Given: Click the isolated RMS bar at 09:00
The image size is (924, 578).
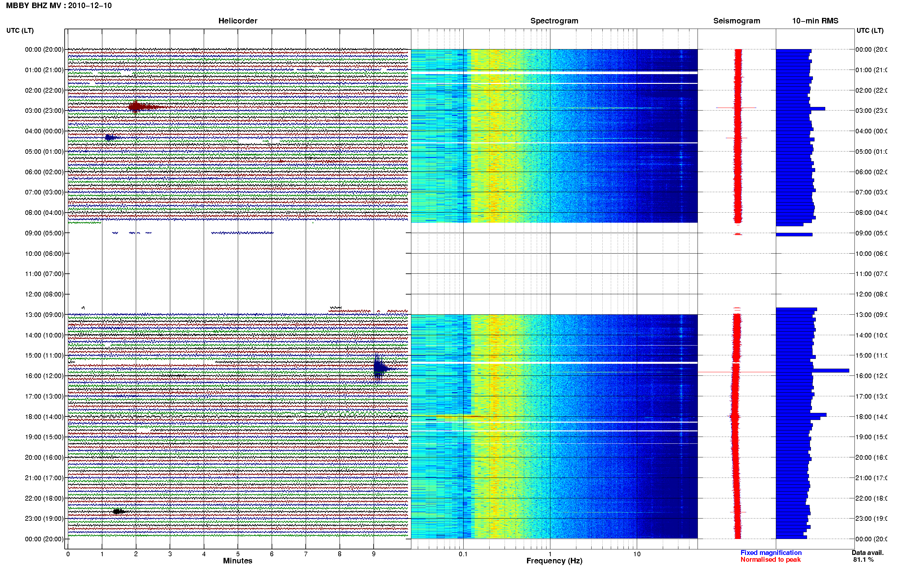Looking at the screenshot, I should [x=794, y=234].
